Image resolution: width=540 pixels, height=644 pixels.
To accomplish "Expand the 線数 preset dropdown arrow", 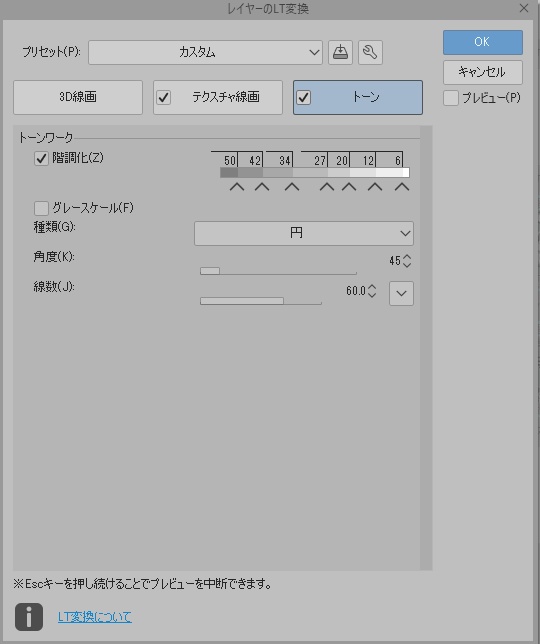I will click(x=401, y=293).
